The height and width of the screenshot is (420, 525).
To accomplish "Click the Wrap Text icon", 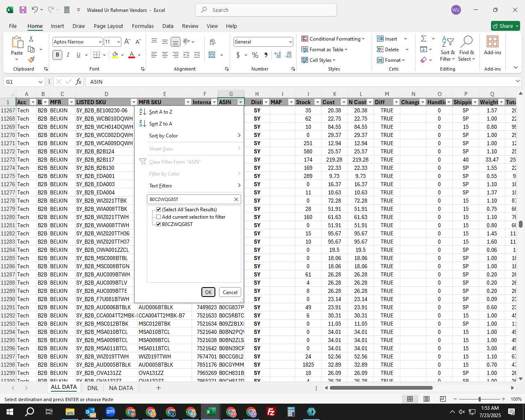I will 212,41.
